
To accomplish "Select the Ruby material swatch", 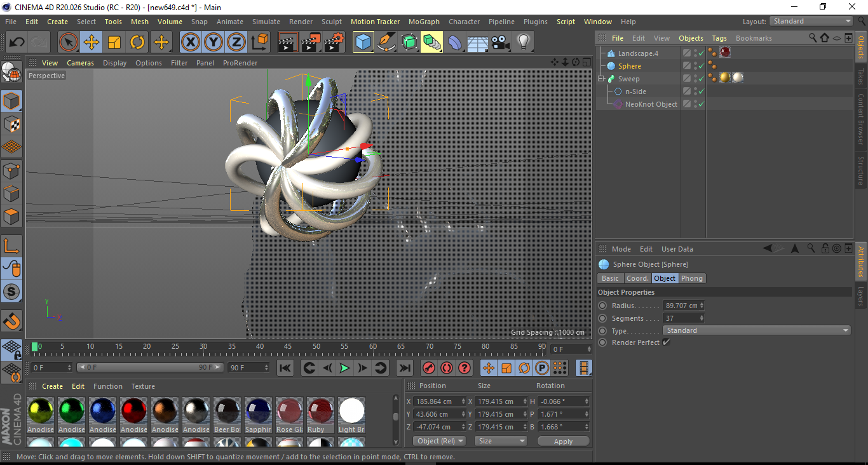I will click(320, 415).
